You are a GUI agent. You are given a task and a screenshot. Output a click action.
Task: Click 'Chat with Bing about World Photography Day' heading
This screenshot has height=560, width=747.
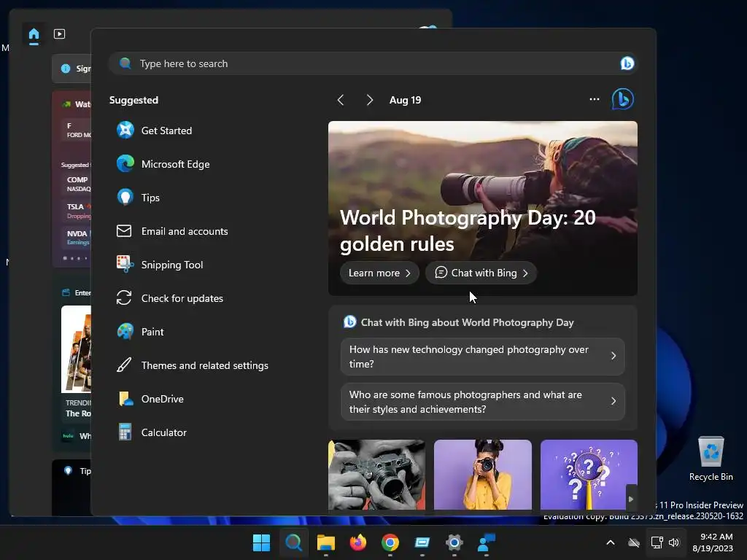coord(468,322)
